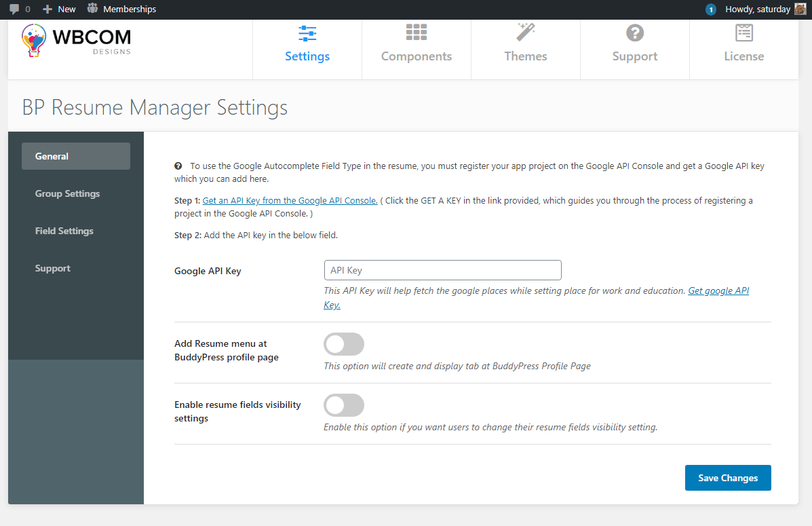Image resolution: width=812 pixels, height=526 pixels.
Task: Toggle Enable resume fields visibility settings
Action: tap(344, 405)
